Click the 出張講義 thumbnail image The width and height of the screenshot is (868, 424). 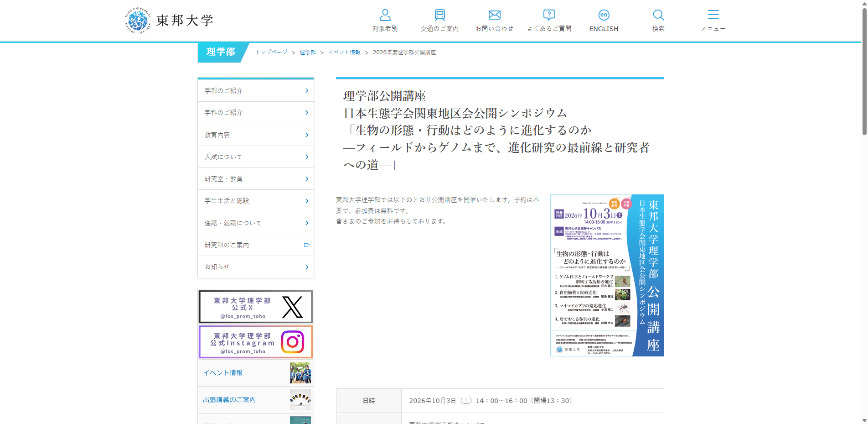300,400
